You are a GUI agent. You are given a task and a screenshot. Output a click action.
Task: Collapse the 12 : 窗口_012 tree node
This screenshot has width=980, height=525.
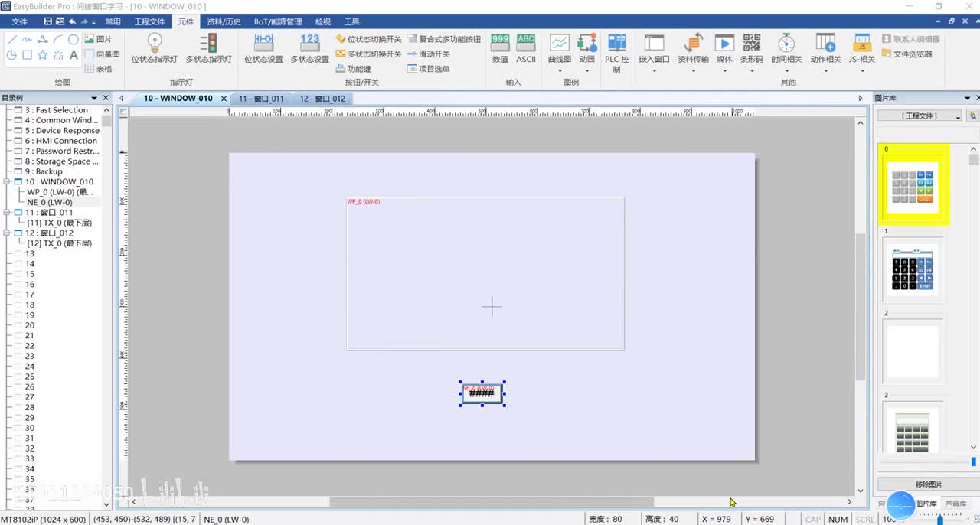(x=8, y=233)
